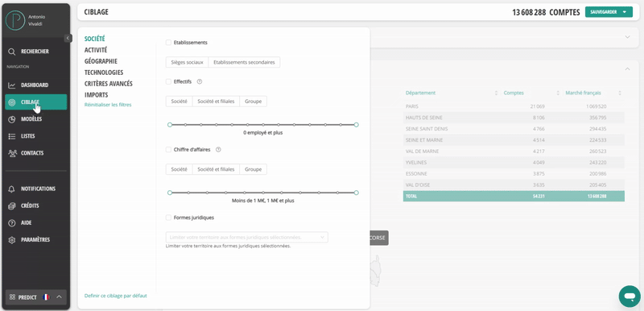Click the Predict grid icon
Viewport: 644px width, 311px height.
[12, 297]
